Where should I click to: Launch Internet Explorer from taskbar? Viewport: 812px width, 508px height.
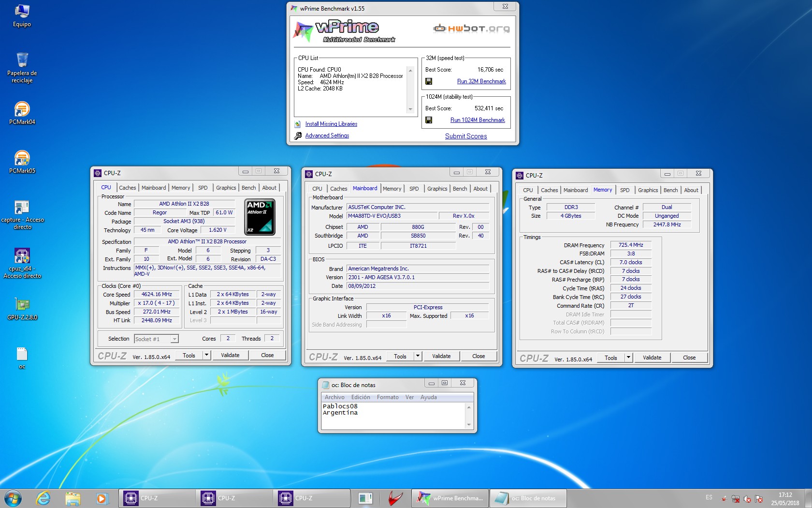pos(43,498)
